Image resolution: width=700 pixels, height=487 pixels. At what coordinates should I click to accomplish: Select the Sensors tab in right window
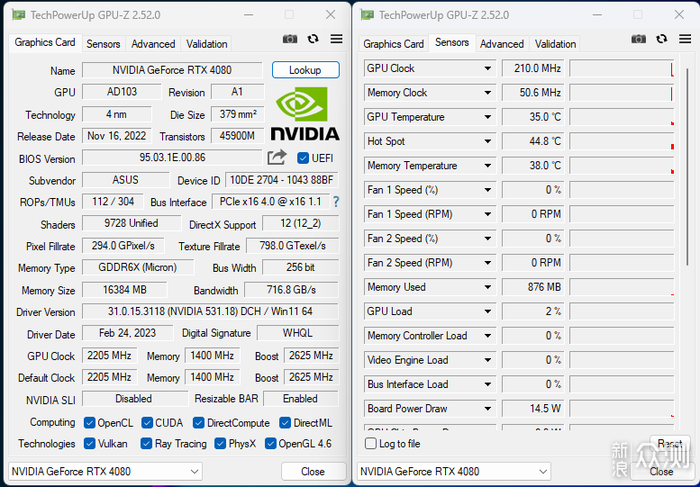point(452,42)
